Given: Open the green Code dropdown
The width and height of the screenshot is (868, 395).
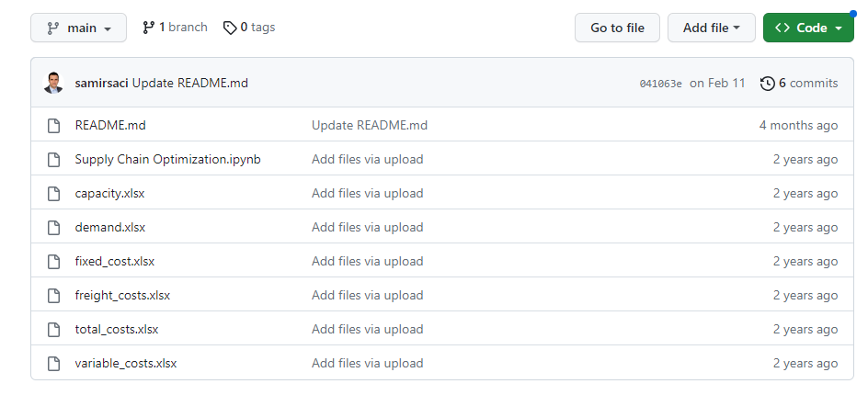Looking at the screenshot, I should tap(807, 28).
